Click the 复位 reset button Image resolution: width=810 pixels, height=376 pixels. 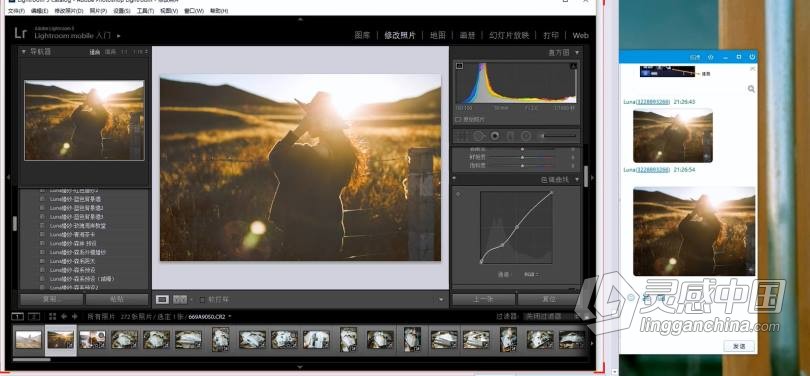549,299
